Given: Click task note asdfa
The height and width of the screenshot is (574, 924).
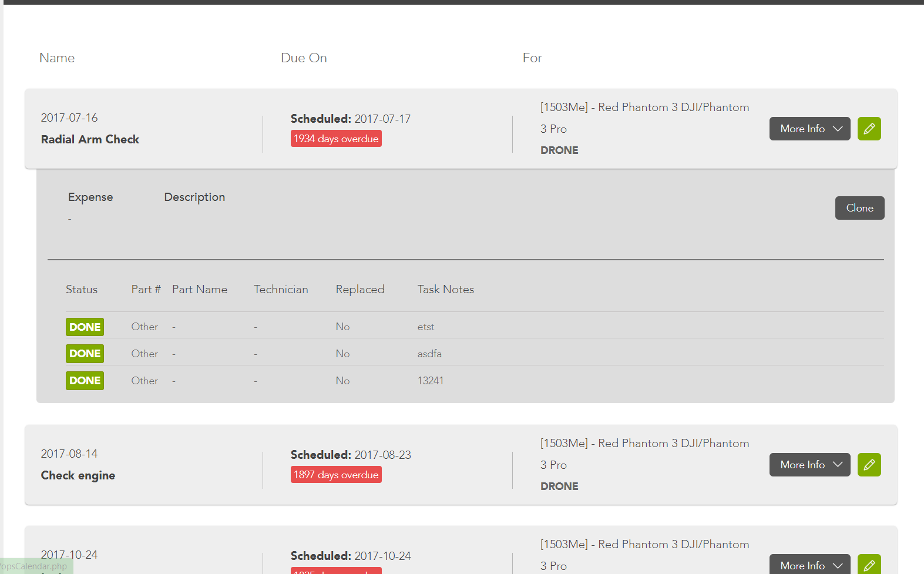Looking at the screenshot, I should pos(429,354).
